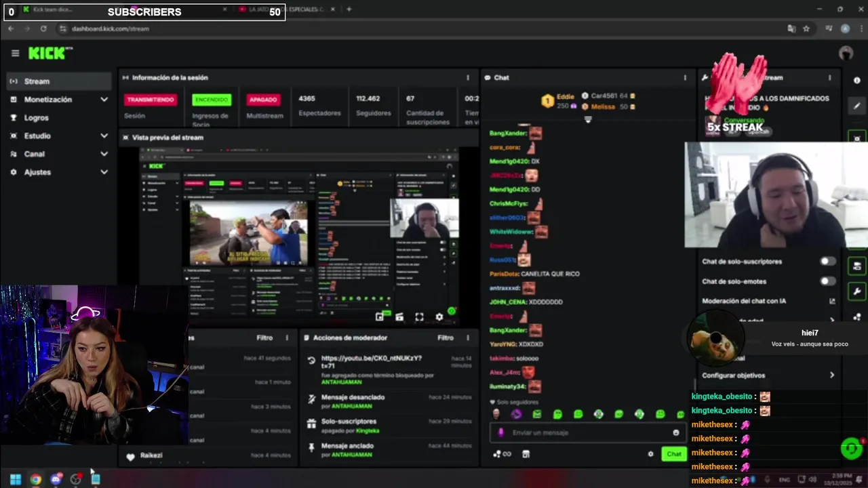Click the shop icon below the chat input

click(526, 454)
